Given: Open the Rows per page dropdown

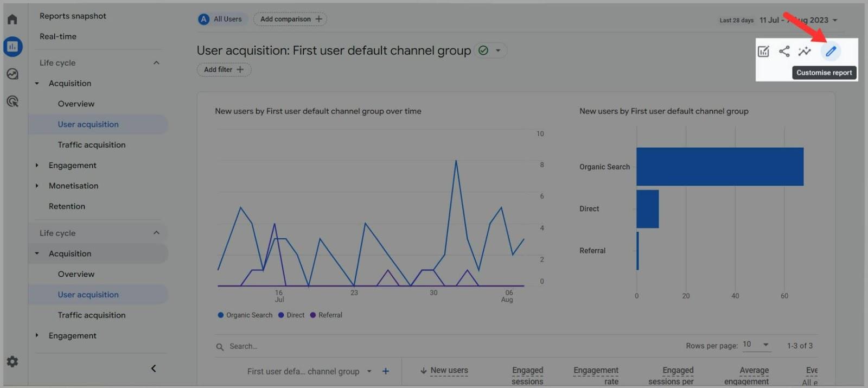Looking at the screenshot, I should 756,345.
